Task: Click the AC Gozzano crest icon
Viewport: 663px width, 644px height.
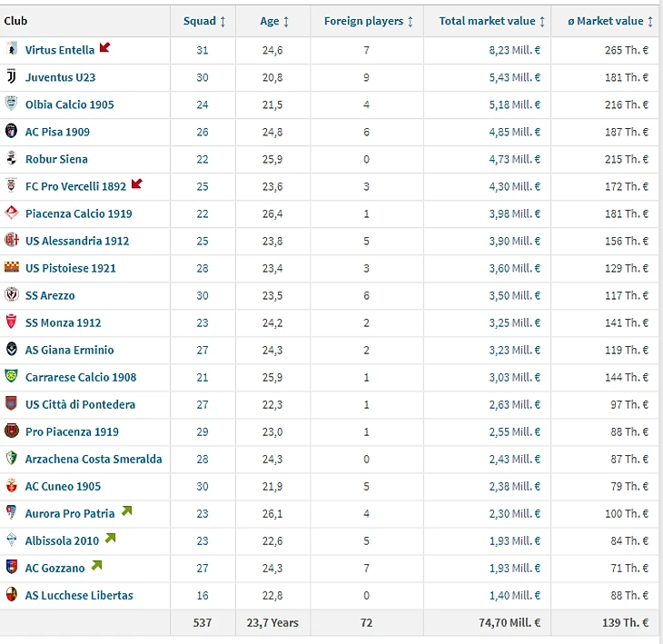Action: coord(12,567)
